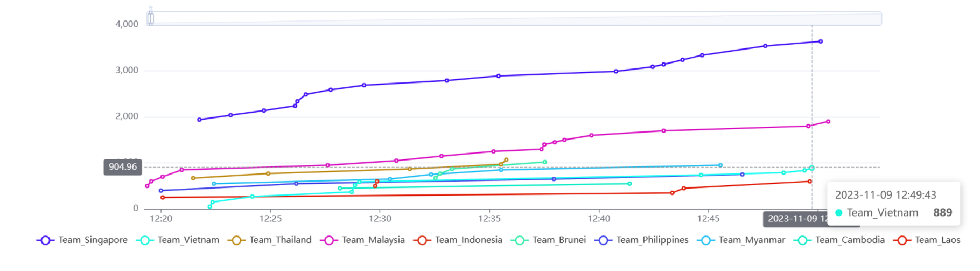Click the Team_Malaysia legend marker icon
980x271 pixels.
328,240
